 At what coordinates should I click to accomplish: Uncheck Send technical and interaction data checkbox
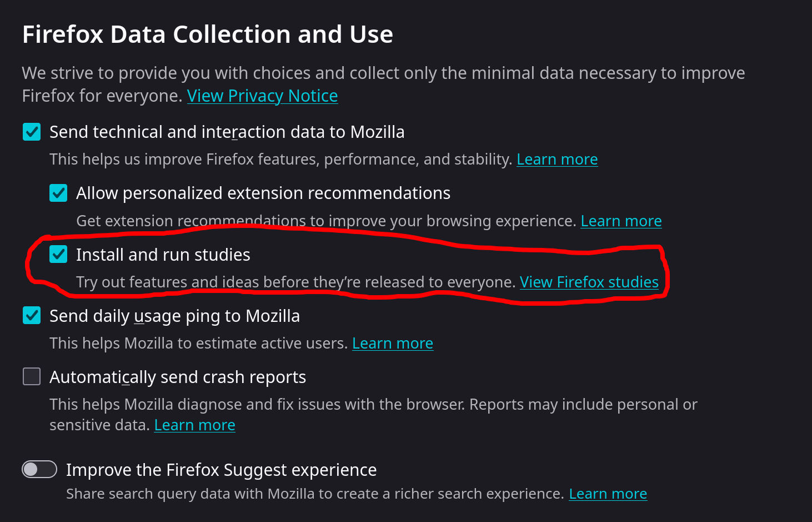(32, 132)
